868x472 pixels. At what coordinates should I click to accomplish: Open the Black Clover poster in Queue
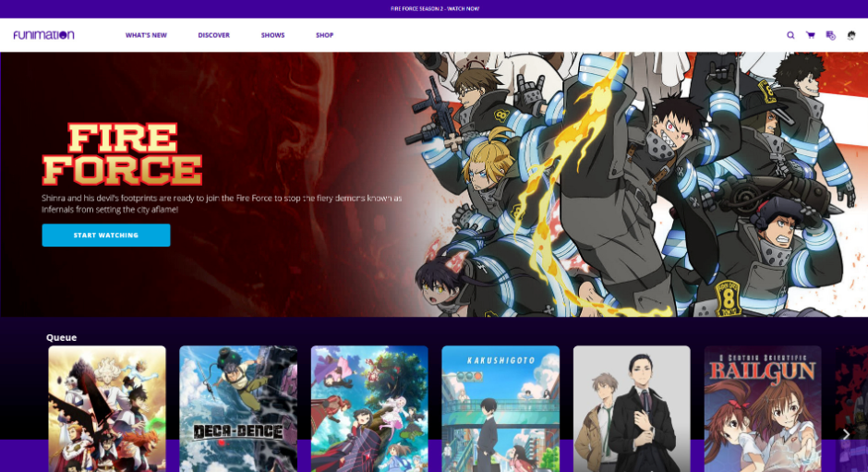pos(107,409)
